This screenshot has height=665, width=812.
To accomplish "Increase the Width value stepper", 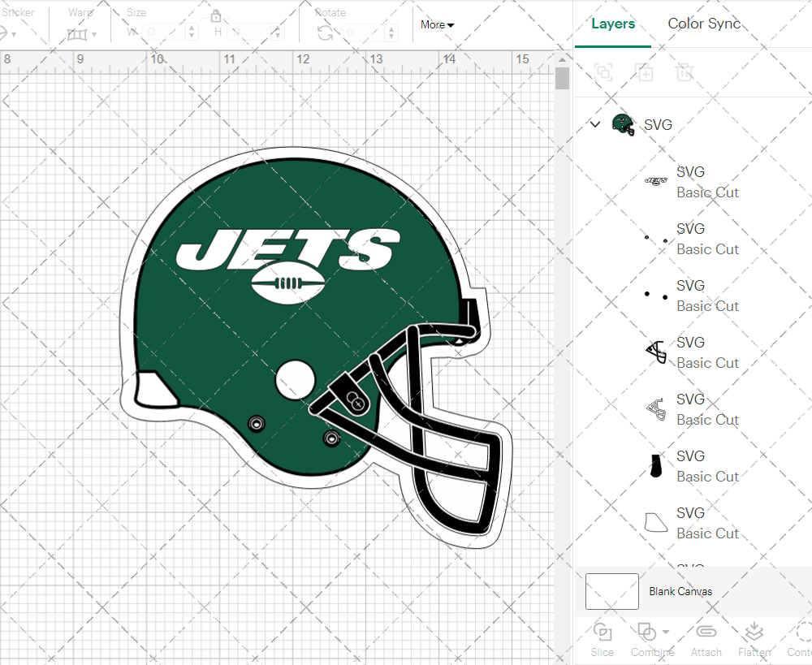I will (192, 28).
